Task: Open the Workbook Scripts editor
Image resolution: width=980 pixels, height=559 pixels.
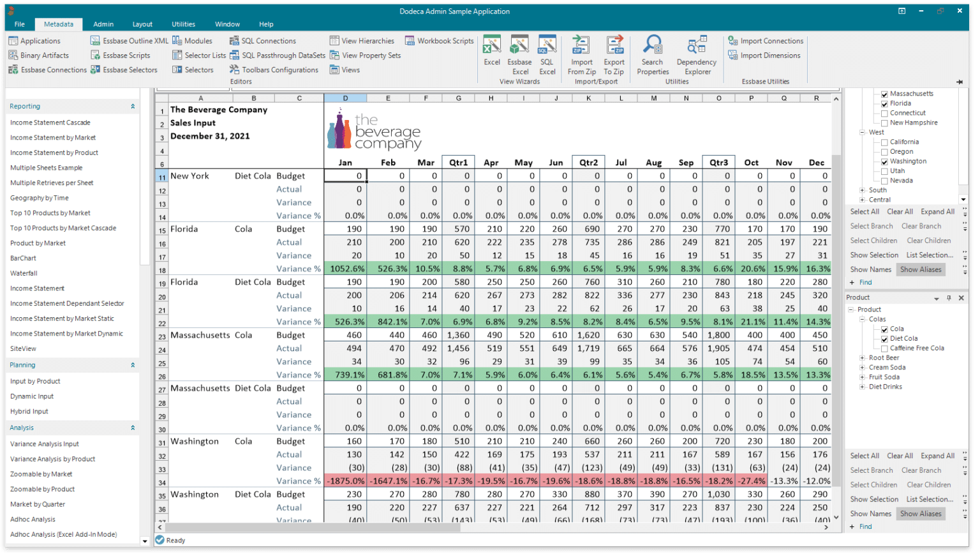Action: tap(440, 40)
